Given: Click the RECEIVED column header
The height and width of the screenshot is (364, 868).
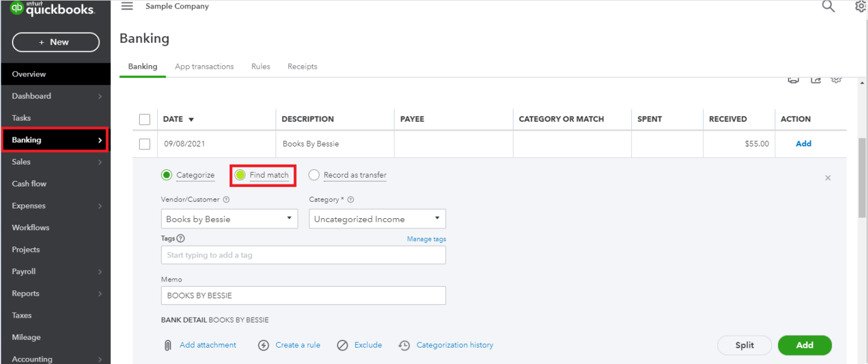Looking at the screenshot, I should point(728,119).
